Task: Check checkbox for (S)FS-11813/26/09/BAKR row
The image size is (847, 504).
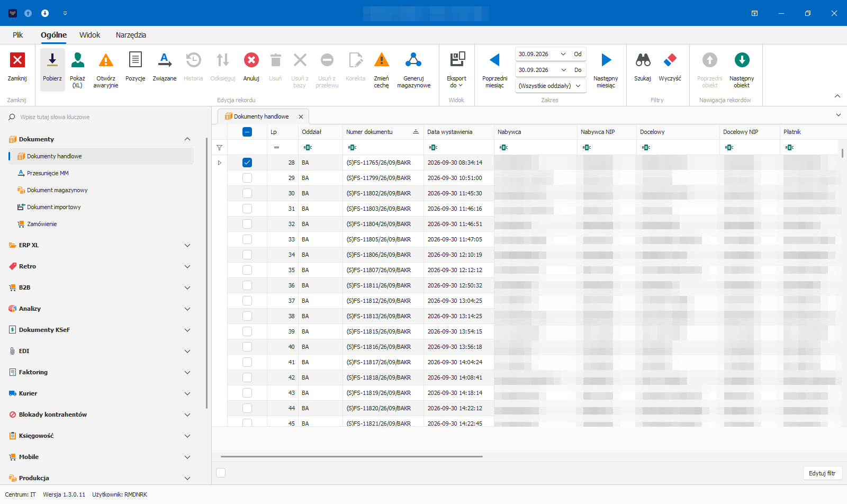Action: 247,316
